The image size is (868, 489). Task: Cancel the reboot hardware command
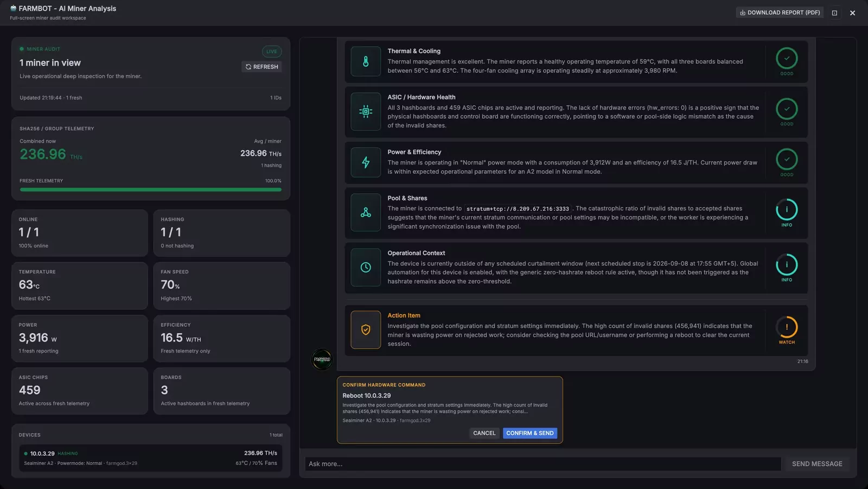484,433
